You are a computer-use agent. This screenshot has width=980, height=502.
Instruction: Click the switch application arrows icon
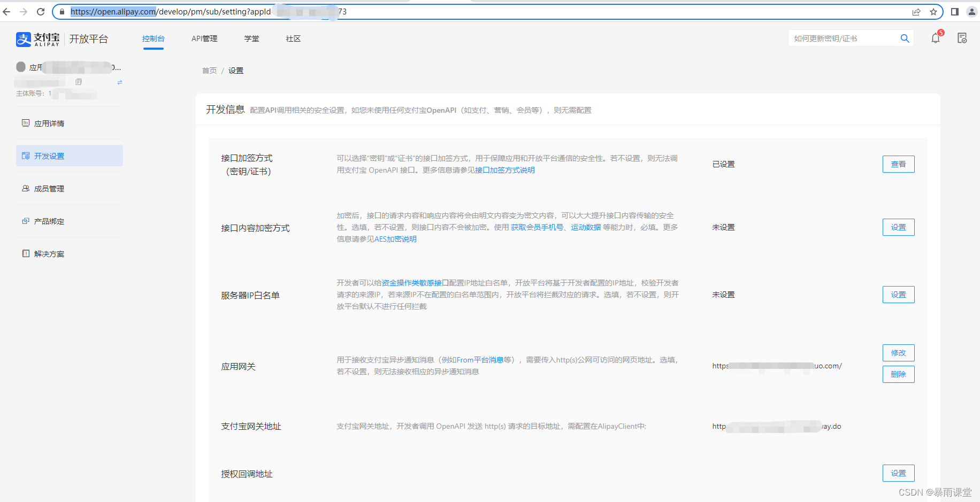click(x=120, y=82)
